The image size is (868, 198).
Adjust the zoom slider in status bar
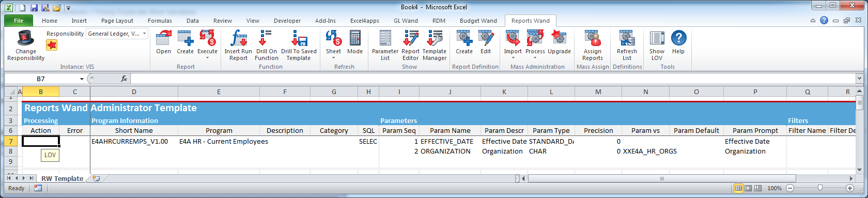[820, 188]
